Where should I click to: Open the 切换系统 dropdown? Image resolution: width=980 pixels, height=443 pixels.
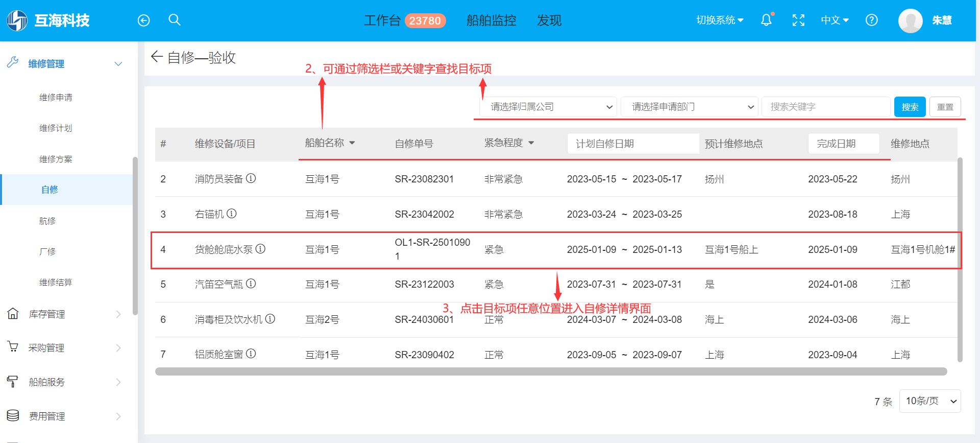(720, 20)
